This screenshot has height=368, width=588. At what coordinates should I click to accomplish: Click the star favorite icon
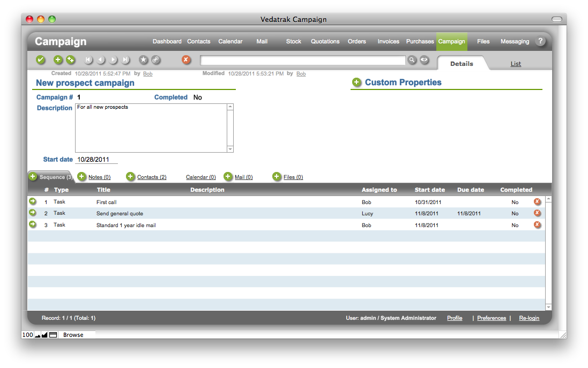click(143, 59)
